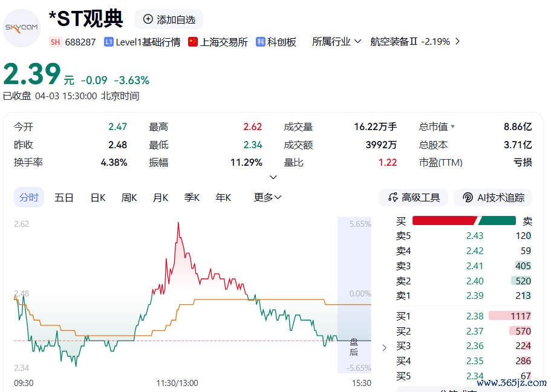Click 换手率 value 4.38%
Image resolution: width=551 pixels, height=392 pixels.
point(114,162)
